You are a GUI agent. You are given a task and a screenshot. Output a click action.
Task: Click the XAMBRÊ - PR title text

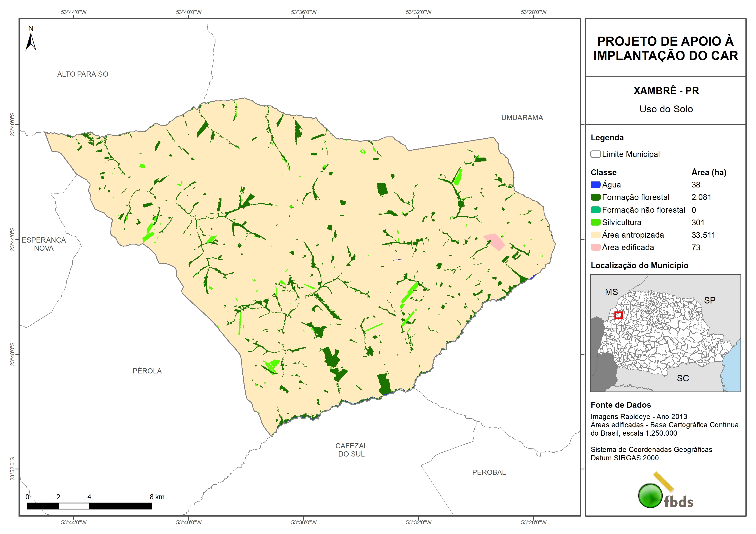point(666,90)
